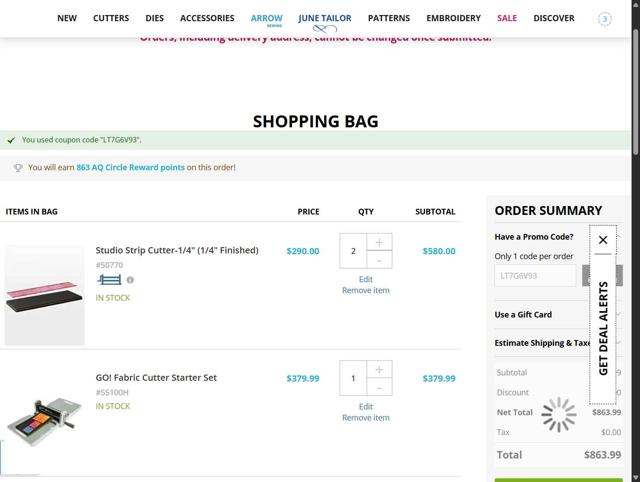The height and width of the screenshot is (482, 640).
Task: Edit the Studio Strip Cutter item
Action: [x=366, y=279]
